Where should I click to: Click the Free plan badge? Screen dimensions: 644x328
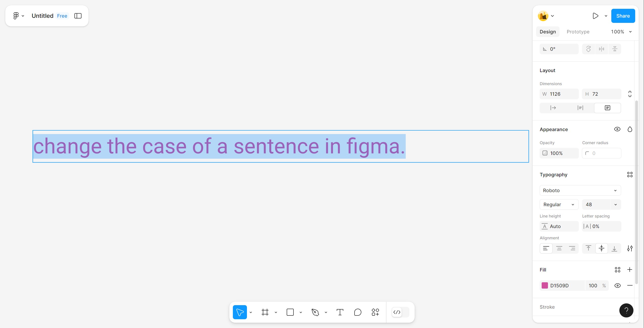click(62, 16)
